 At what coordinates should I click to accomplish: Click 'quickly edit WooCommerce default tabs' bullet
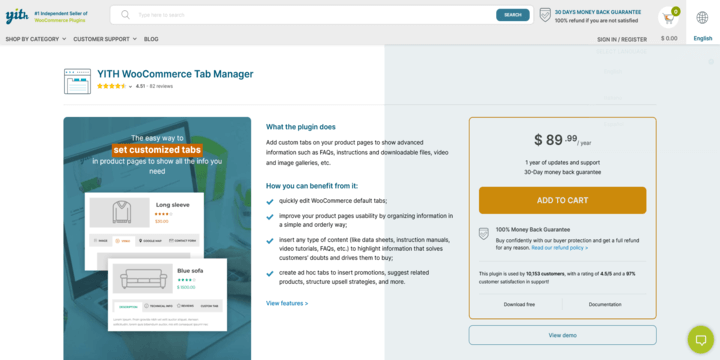(x=333, y=201)
